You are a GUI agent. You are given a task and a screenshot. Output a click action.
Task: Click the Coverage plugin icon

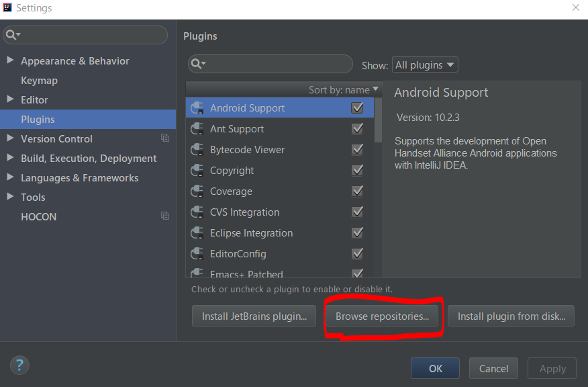point(197,191)
